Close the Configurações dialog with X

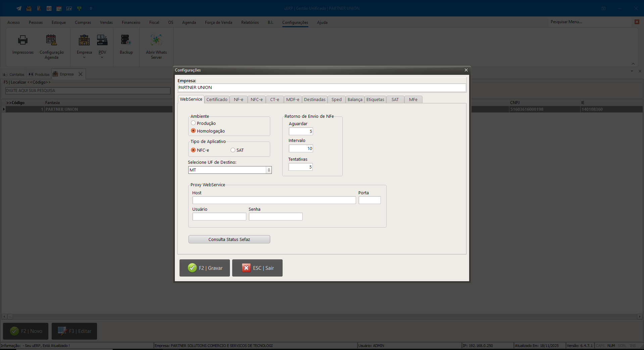[x=466, y=70]
